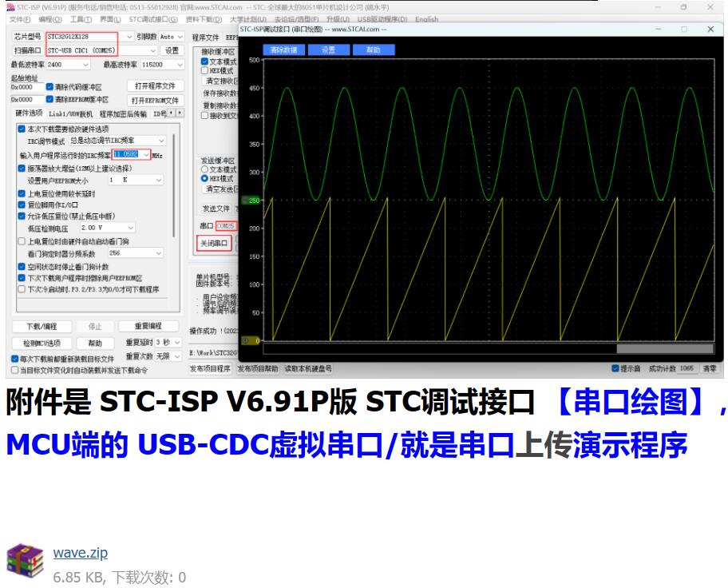728x588 pixels.
Task: Download the wave.zip attachment link
Action: pos(81,553)
